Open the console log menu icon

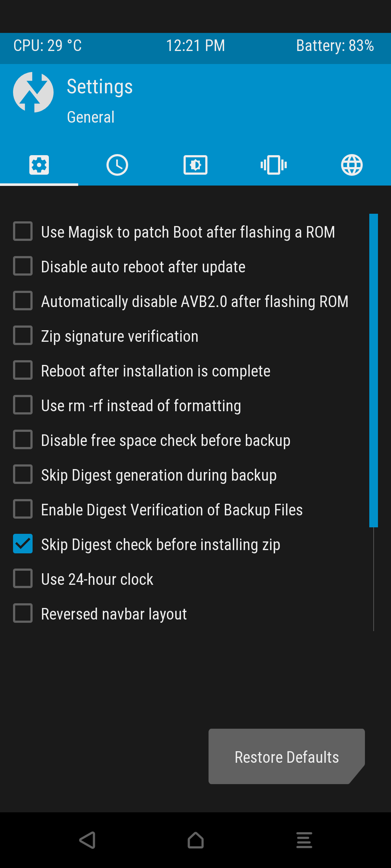(304, 840)
